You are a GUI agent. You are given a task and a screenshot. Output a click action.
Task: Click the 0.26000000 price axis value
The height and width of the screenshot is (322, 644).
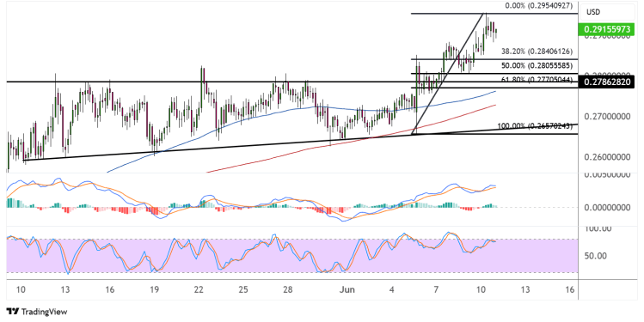pyautogui.click(x=607, y=157)
